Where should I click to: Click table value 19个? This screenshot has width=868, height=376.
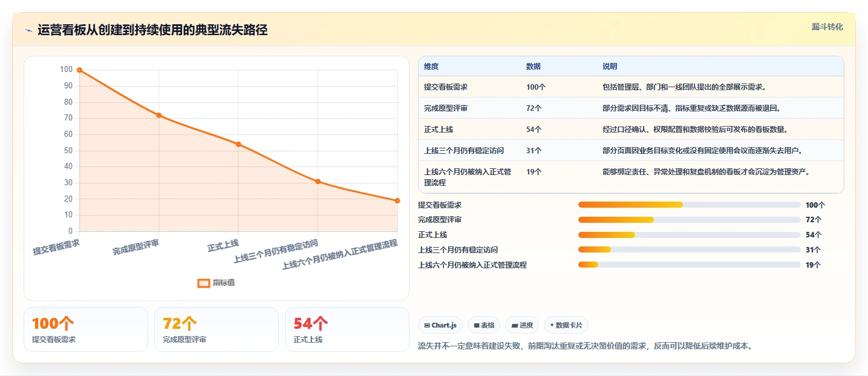(534, 172)
